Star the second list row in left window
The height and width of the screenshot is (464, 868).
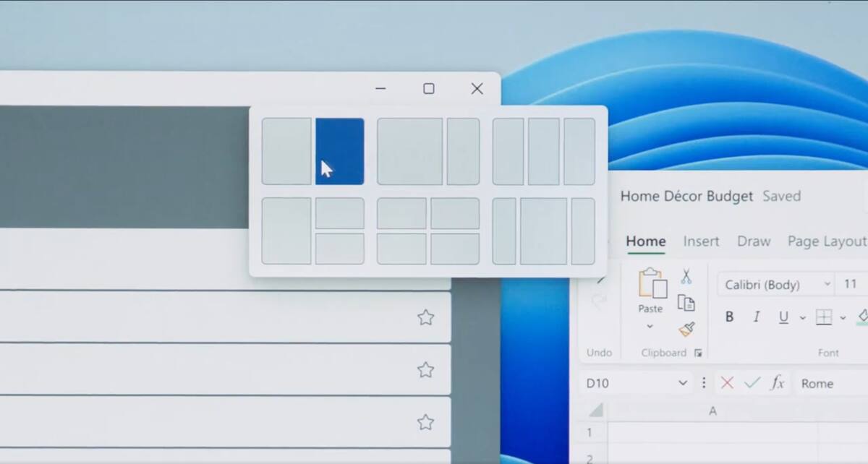pyautogui.click(x=426, y=370)
